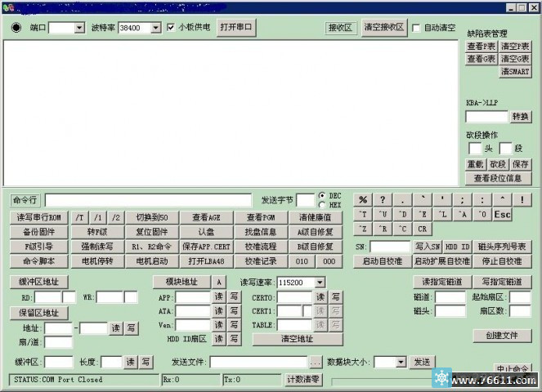542x392 pixels.
Task: Click the browse (...) button for 发送文件
Action: tap(316, 362)
